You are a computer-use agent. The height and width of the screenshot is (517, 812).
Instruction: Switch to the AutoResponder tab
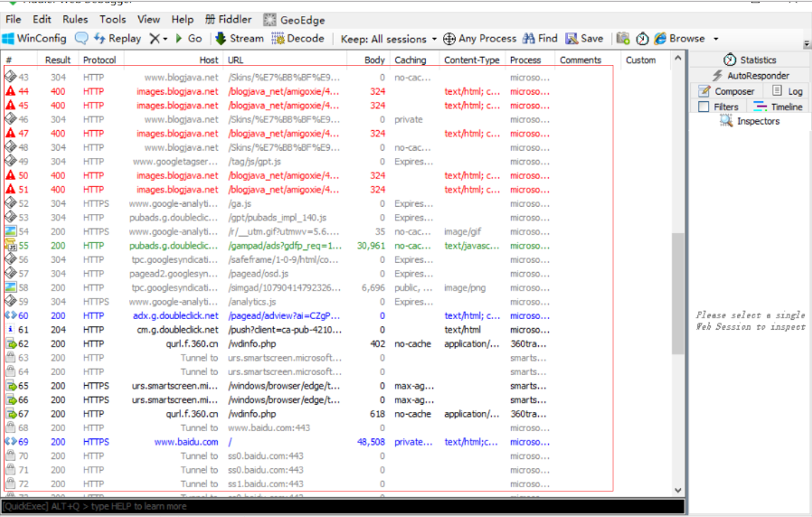click(750, 76)
